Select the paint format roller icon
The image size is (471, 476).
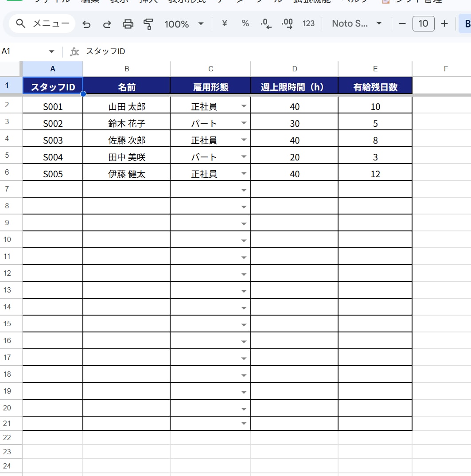(x=148, y=23)
